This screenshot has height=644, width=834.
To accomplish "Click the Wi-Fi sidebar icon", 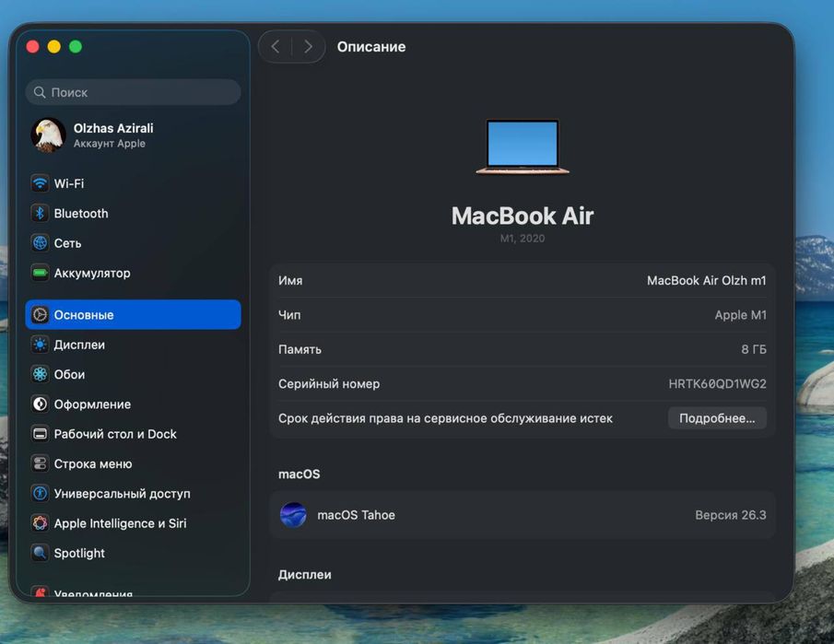I will 40,183.
